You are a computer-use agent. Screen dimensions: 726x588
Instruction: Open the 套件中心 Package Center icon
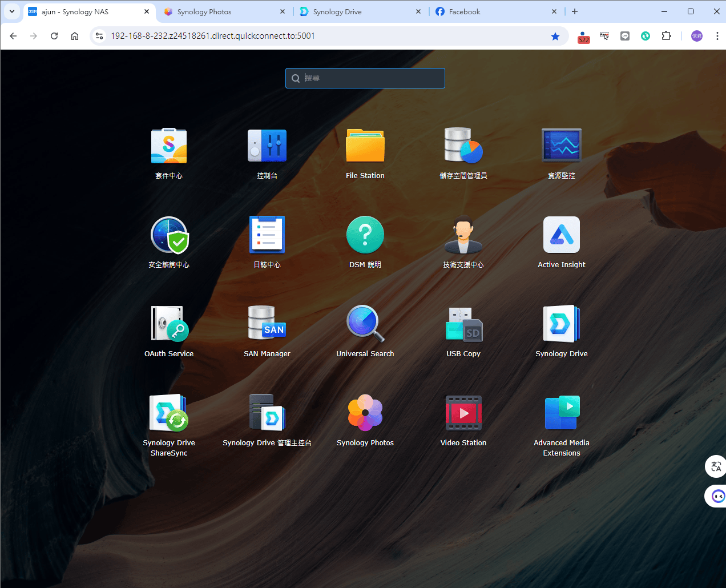pos(169,146)
